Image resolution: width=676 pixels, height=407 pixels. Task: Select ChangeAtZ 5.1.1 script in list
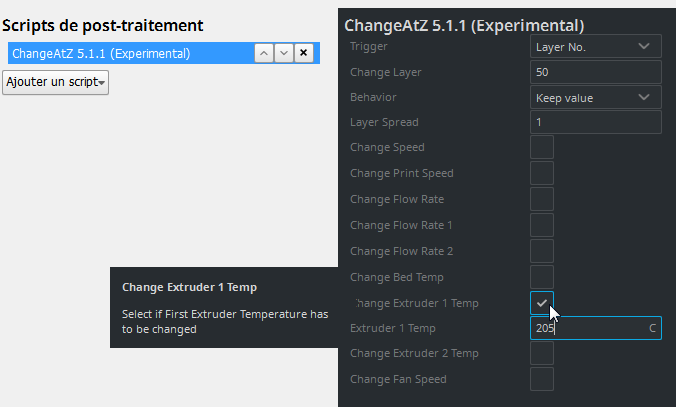[x=120, y=53]
